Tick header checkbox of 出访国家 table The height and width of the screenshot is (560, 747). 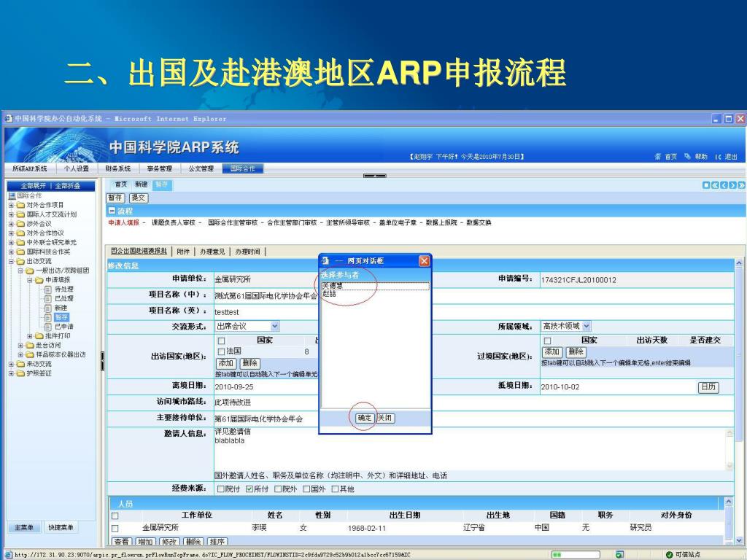221,341
